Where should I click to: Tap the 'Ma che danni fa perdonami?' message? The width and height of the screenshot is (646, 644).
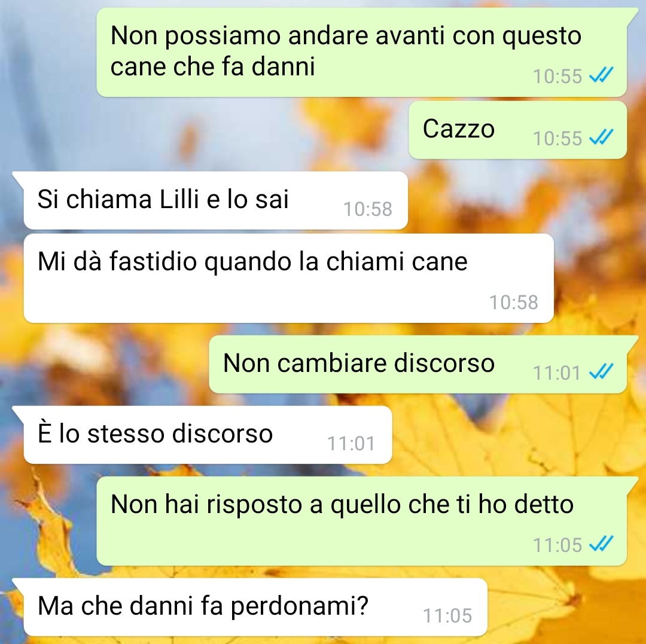point(255,607)
